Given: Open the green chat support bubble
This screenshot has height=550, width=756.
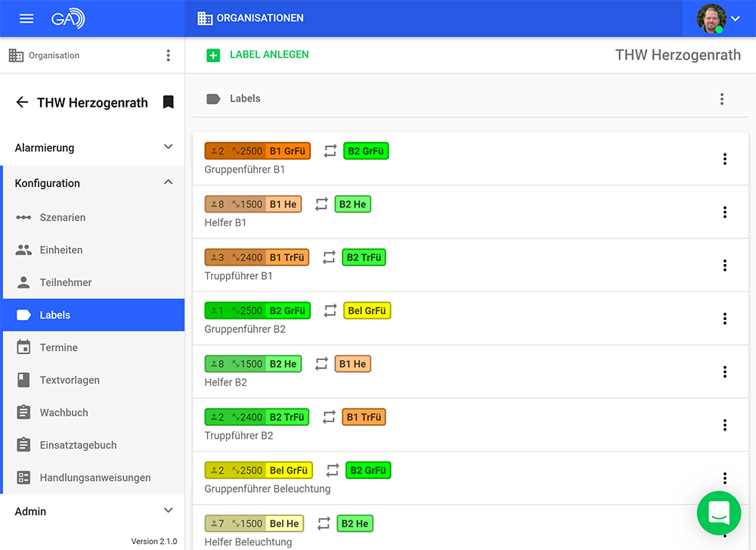Looking at the screenshot, I should pyautogui.click(x=718, y=513).
